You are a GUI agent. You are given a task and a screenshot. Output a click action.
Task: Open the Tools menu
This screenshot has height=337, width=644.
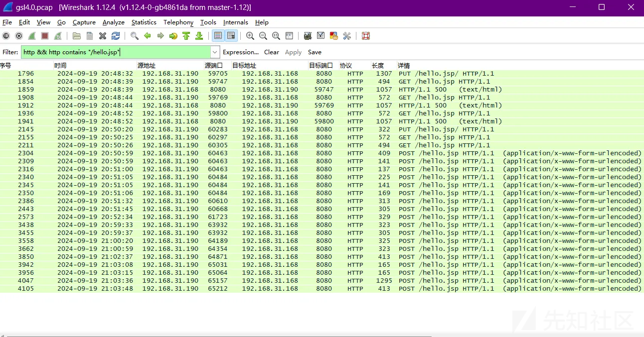click(208, 22)
